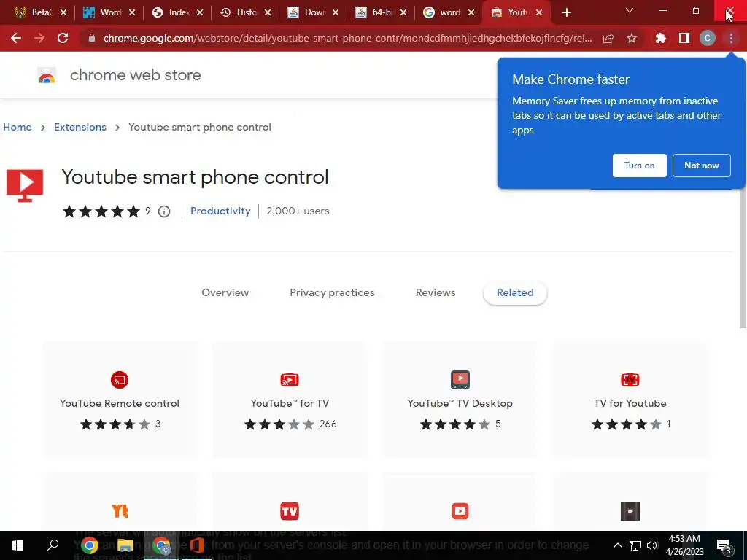Open File Explorer from the taskbar
The width and height of the screenshot is (747, 560).
click(x=125, y=545)
